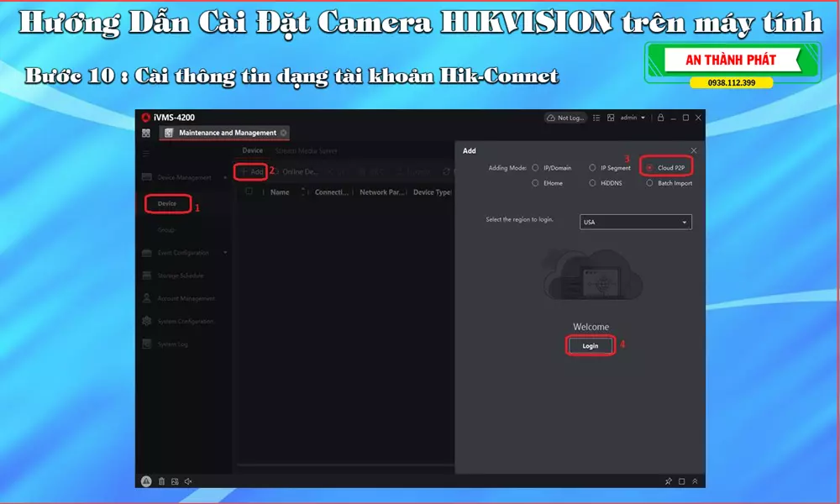The height and width of the screenshot is (504, 840).
Task: Sort the device list by Name column
Action: [280, 192]
